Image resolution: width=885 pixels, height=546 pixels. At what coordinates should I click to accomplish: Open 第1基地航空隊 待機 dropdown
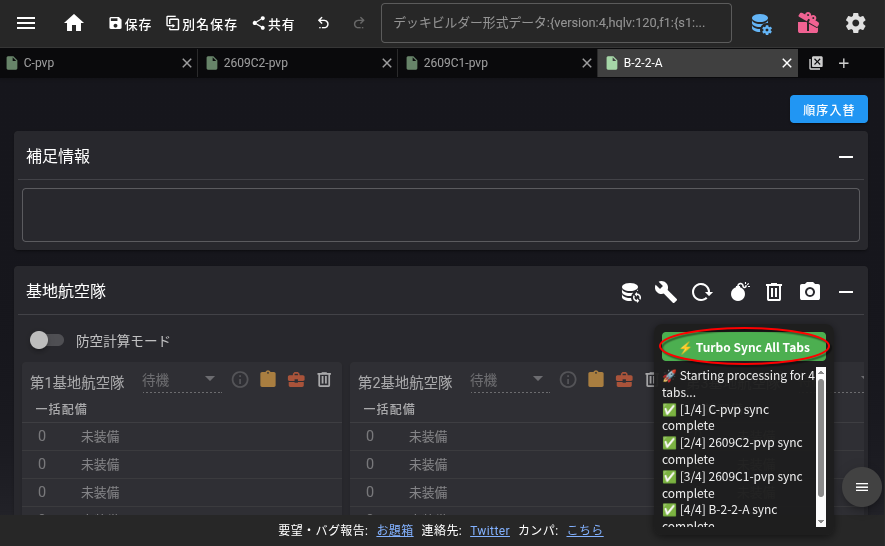pyautogui.click(x=180, y=381)
